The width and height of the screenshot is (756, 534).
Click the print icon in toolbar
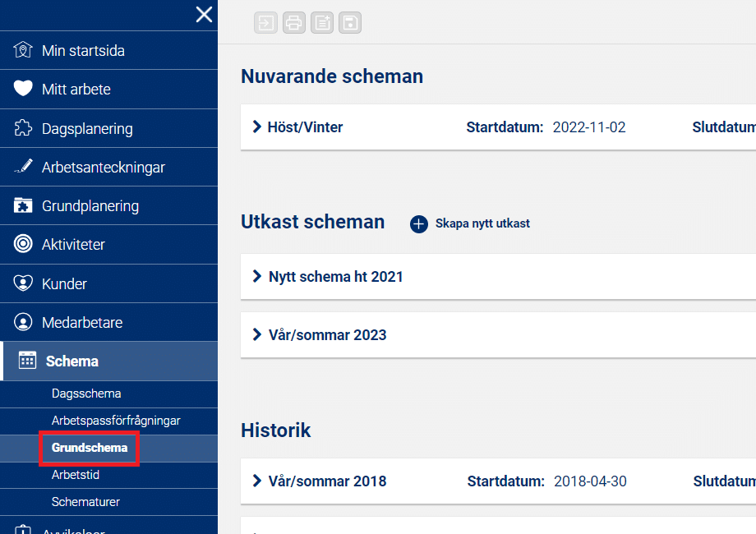pyautogui.click(x=294, y=23)
